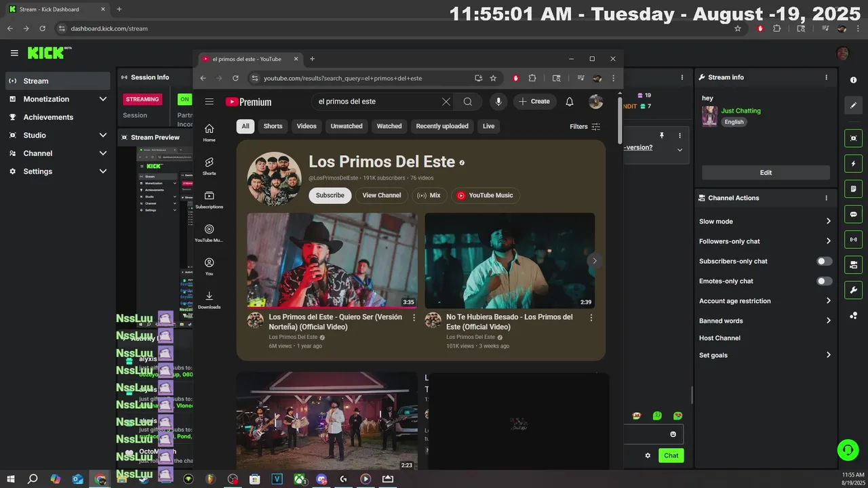Screen dimensions: 868x488
Task: Open YouTube account avatar menu
Action: click(596, 102)
